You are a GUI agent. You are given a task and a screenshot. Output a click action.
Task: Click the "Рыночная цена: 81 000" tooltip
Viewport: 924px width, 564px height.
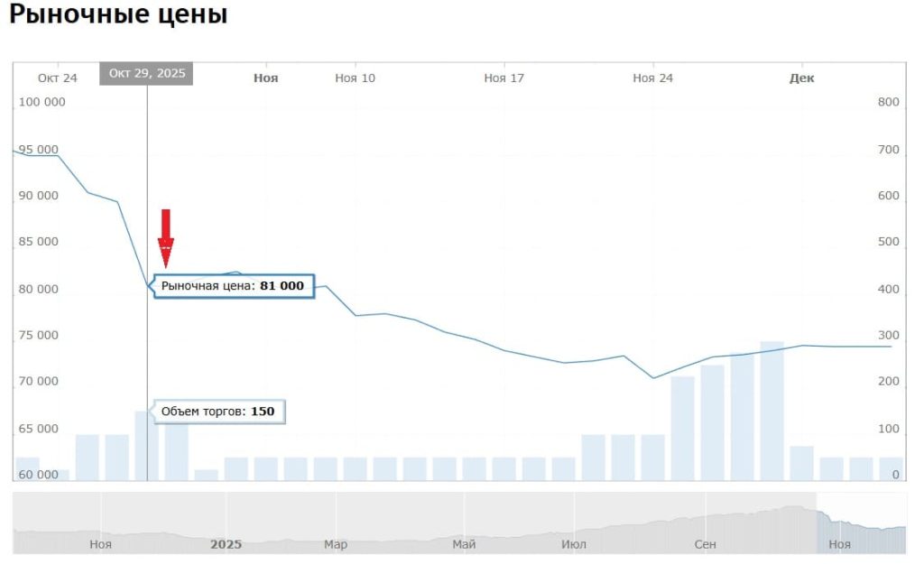pos(234,287)
